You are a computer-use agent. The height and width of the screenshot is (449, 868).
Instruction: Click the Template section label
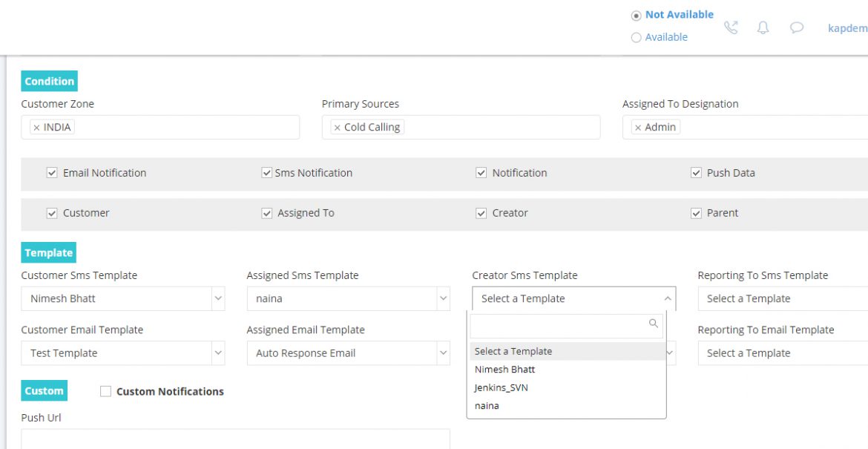49,252
